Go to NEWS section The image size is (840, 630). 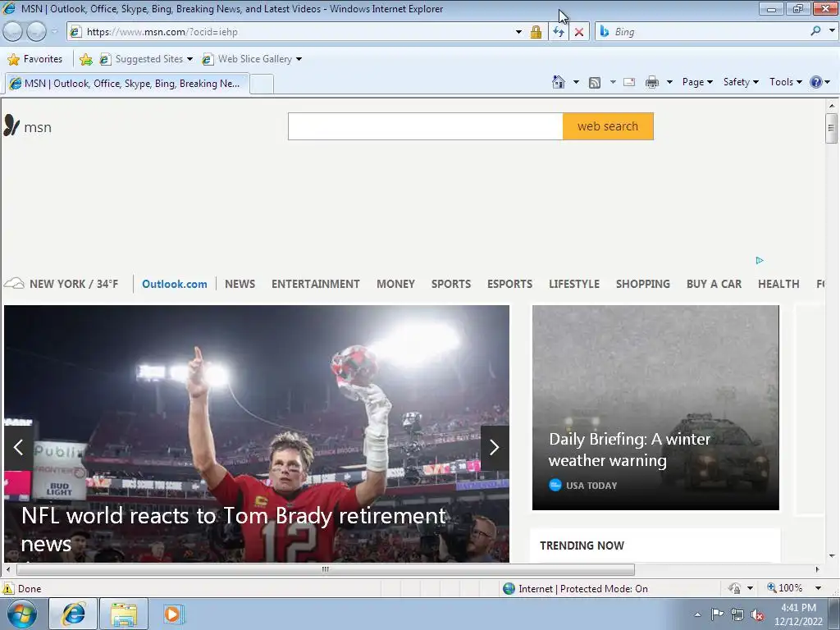click(240, 284)
